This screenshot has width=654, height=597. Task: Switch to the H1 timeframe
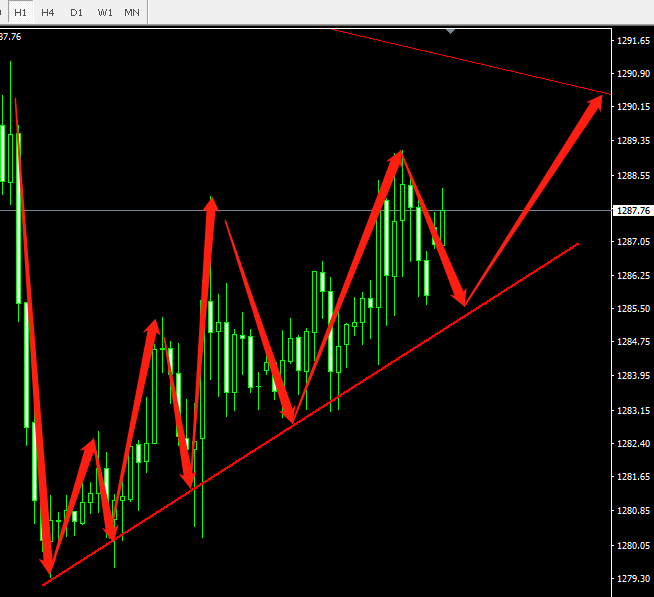pos(20,13)
